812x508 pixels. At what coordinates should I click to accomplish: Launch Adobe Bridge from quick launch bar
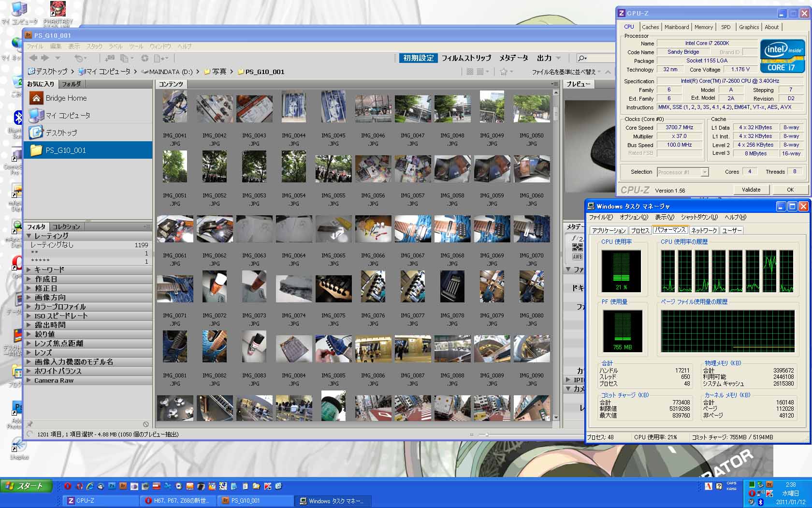tap(123, 486)
